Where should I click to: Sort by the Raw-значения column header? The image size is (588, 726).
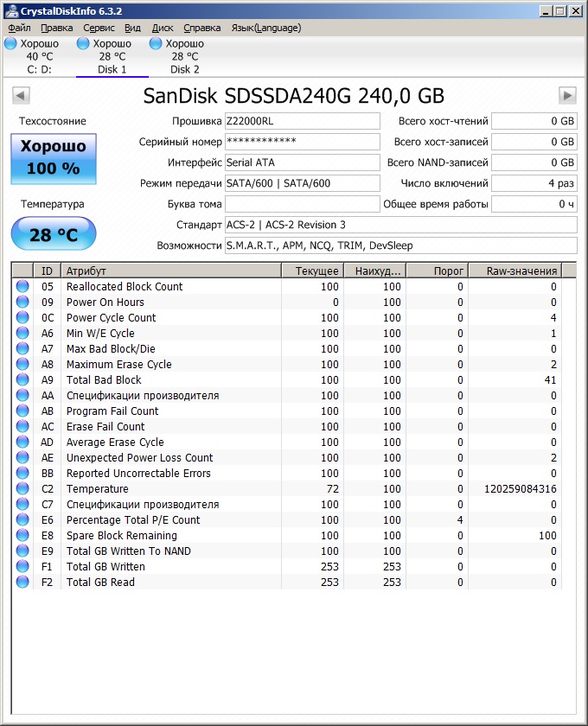514,271
